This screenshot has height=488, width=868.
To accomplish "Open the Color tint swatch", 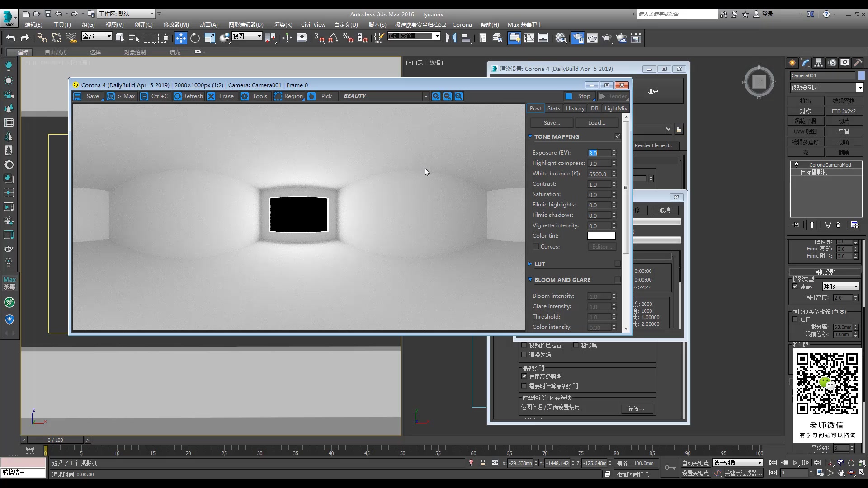I will tap(601, 236).
